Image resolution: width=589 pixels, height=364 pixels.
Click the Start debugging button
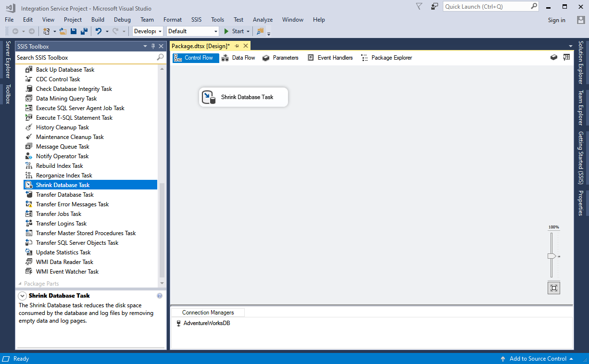(234, 31)
